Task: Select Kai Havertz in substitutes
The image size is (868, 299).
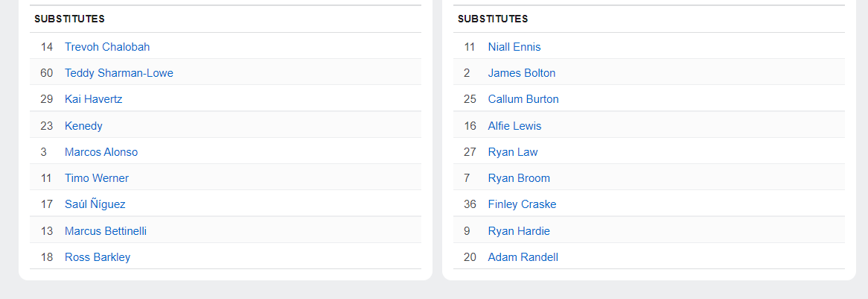Action: click(93, 99)
